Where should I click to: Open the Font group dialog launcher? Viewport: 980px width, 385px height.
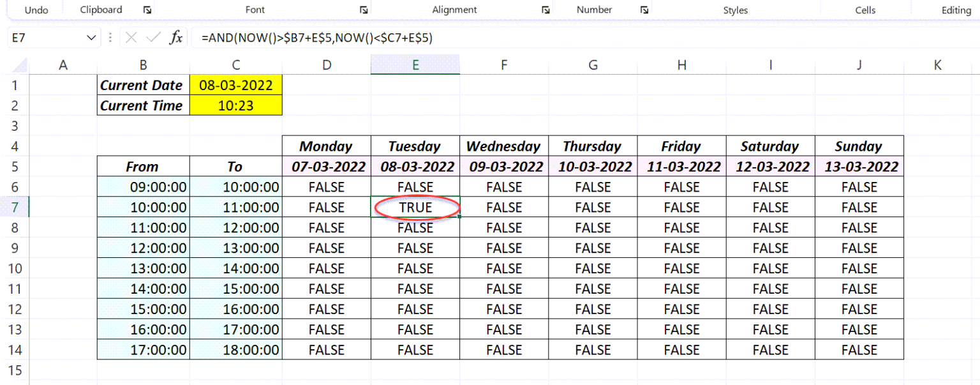tap(364, 10)
